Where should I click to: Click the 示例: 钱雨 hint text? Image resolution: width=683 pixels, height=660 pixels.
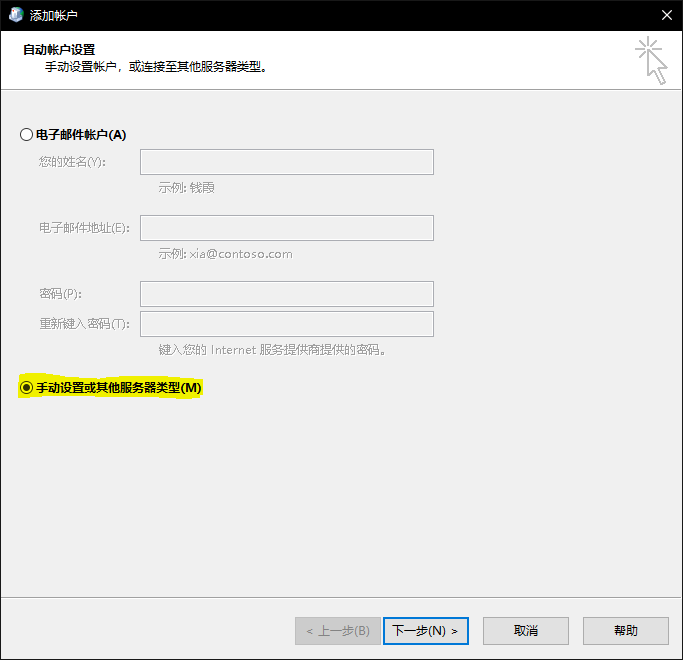click(186, 188)
